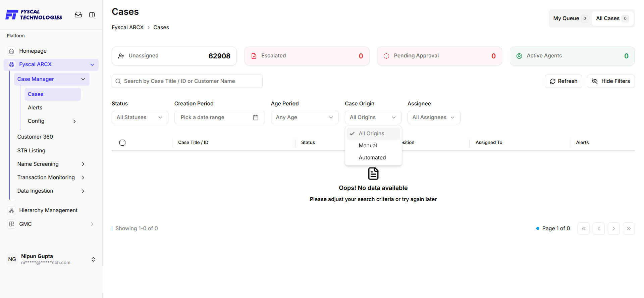Switch to All Cases tab
Screen dimensions: 644x298
pyautogui.click(x=612, y=18)
